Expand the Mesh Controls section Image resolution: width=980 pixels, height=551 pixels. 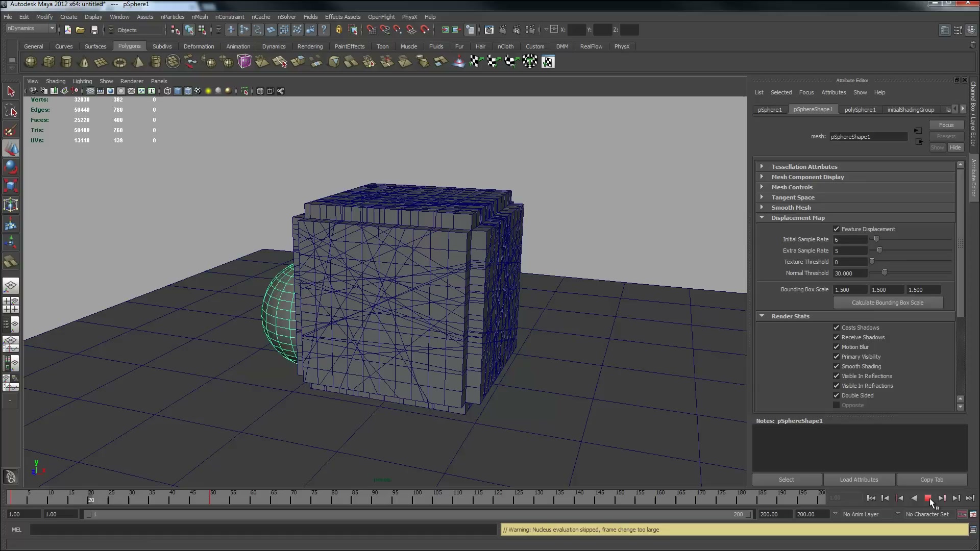coord(855,187)
